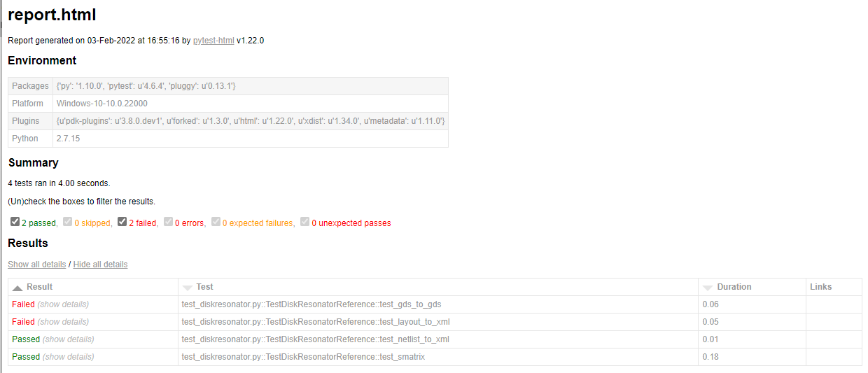This screenshot has width=868, height=373.
Task: Click the Test column sort arrow
Action: pos(187,288)
